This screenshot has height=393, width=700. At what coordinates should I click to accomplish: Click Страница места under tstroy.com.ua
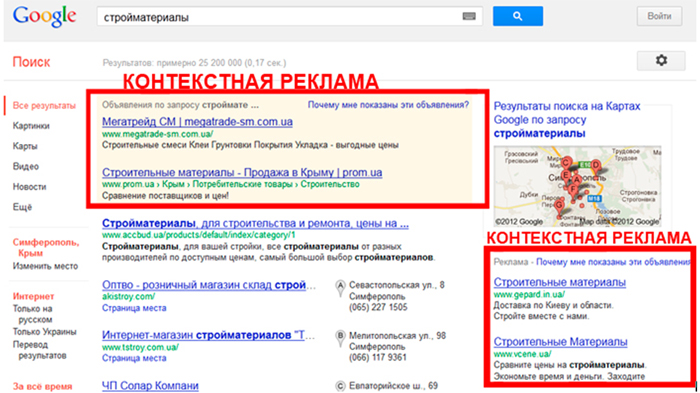pyautogui.click(x=134, y=358)
